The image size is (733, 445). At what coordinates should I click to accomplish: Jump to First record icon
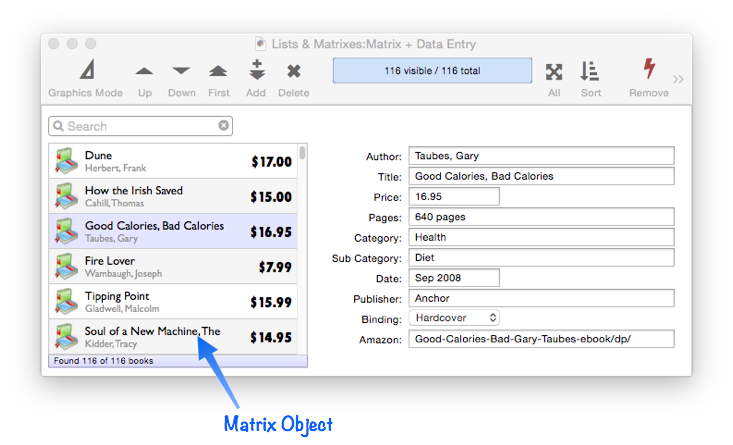pos(218,72)
